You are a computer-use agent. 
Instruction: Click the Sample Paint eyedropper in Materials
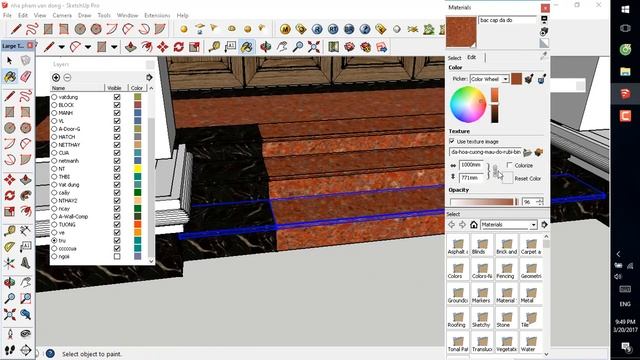pos(544,57)
